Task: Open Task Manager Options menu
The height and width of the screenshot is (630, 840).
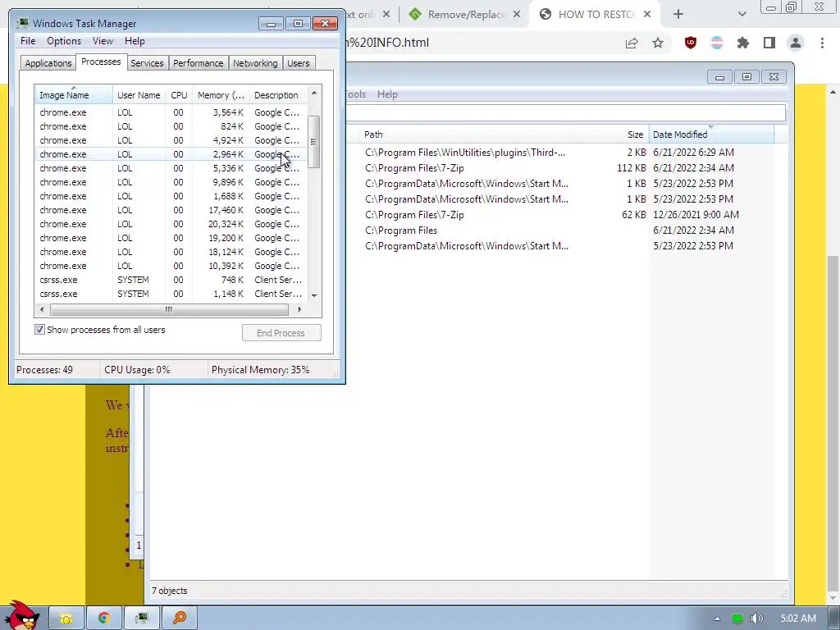Action: (x=64, y=41)
